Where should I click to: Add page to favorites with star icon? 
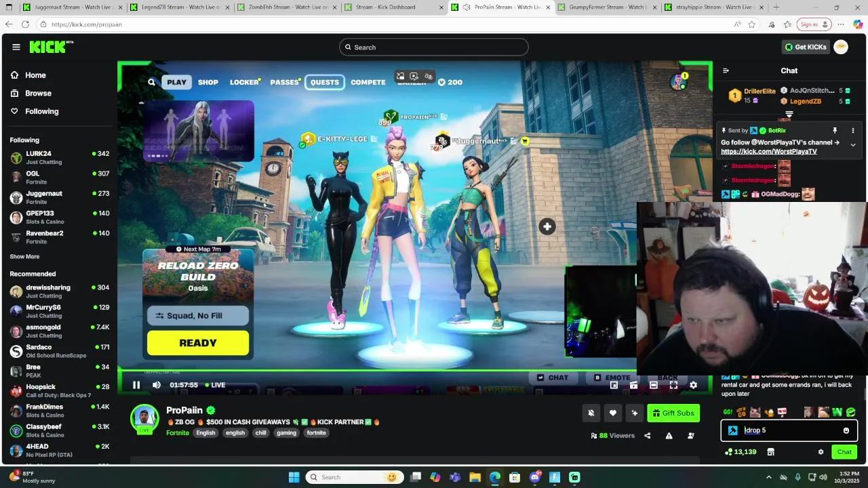pos(751,24)
